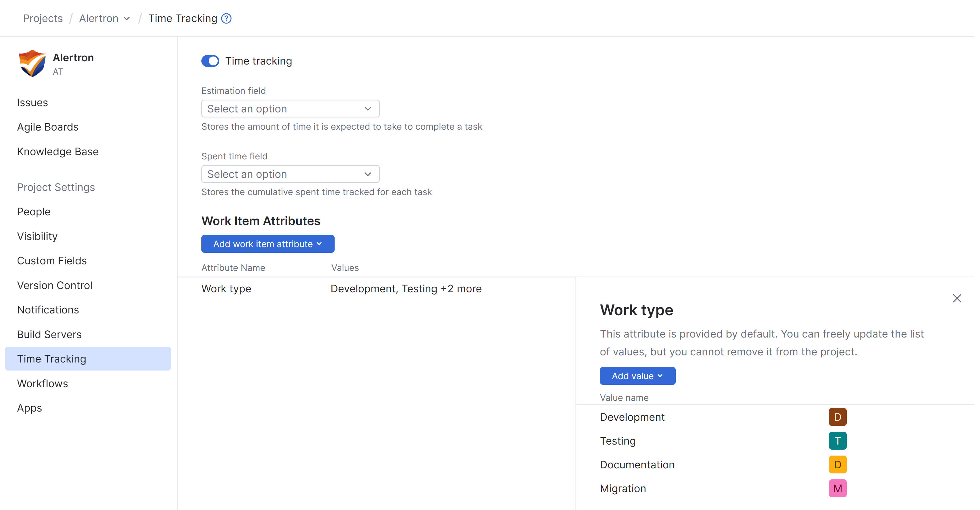
Task: Open the Spent time field selector
Action: pos(290,174)
